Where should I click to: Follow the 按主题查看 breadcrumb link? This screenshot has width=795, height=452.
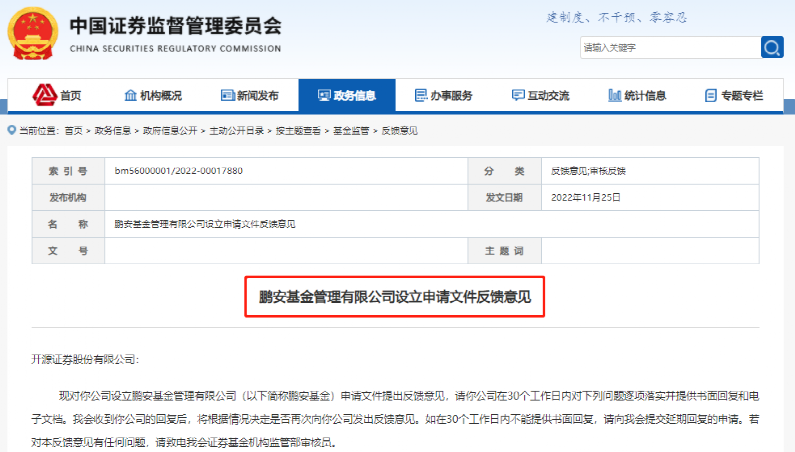tap(298, 131)
